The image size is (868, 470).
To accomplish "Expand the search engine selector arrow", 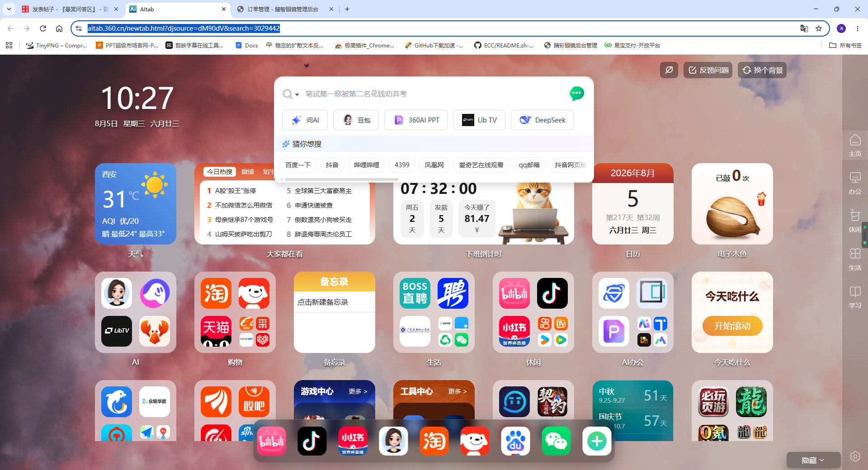I will 297,94.
